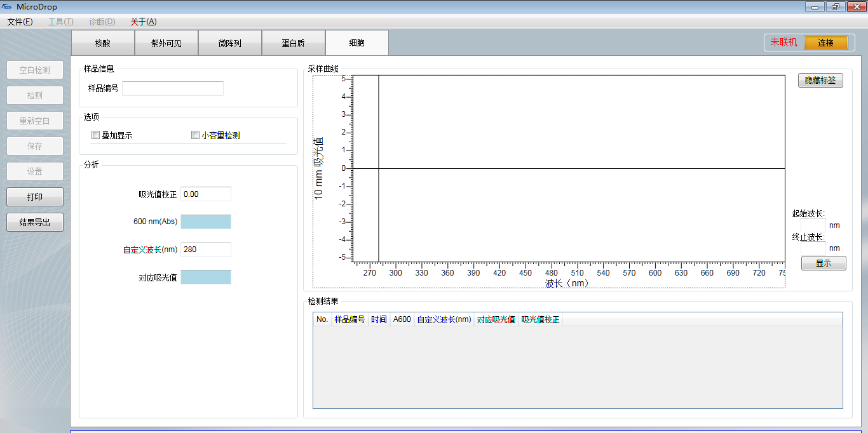
Task: Click the MicroDrop app icon in title bar
Action: pyautogui.click(x=7, y=7)
